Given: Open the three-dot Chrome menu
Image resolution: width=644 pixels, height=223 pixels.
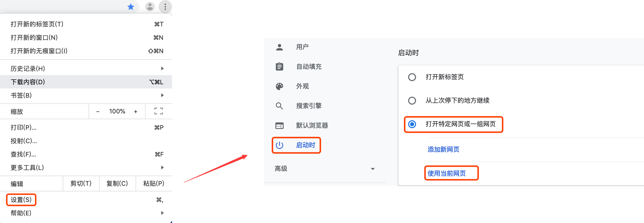Looking at the screenshot, I should point(165,6).
